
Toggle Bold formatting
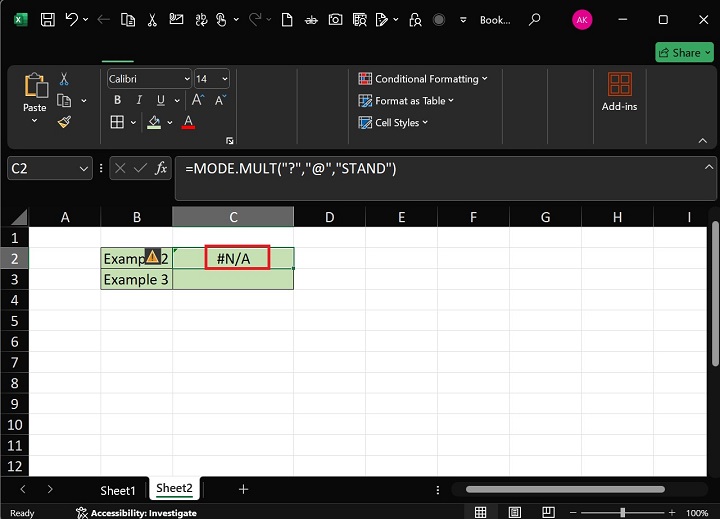pos(118,100)
